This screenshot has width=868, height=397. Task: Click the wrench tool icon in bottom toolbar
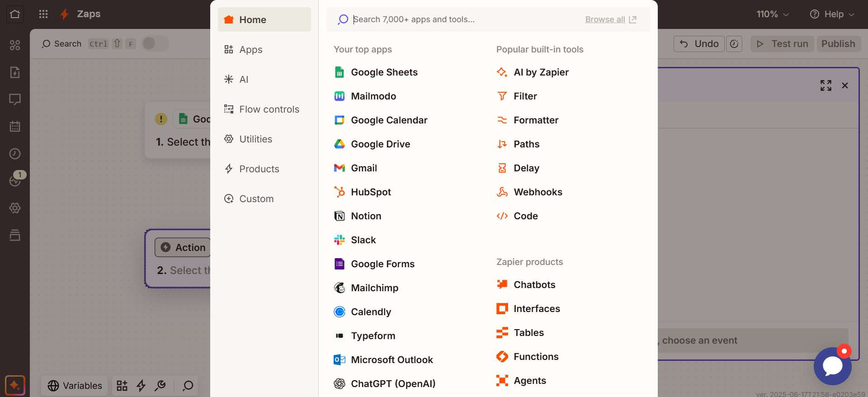160,386
